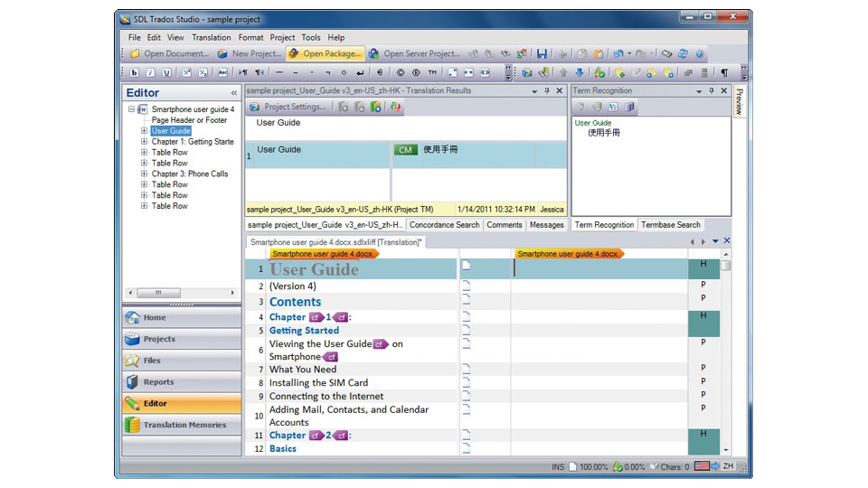The image size is (868, 488).
Task: Toggle auto-hide pin of Translation Results panel
Action: (547, 90)
